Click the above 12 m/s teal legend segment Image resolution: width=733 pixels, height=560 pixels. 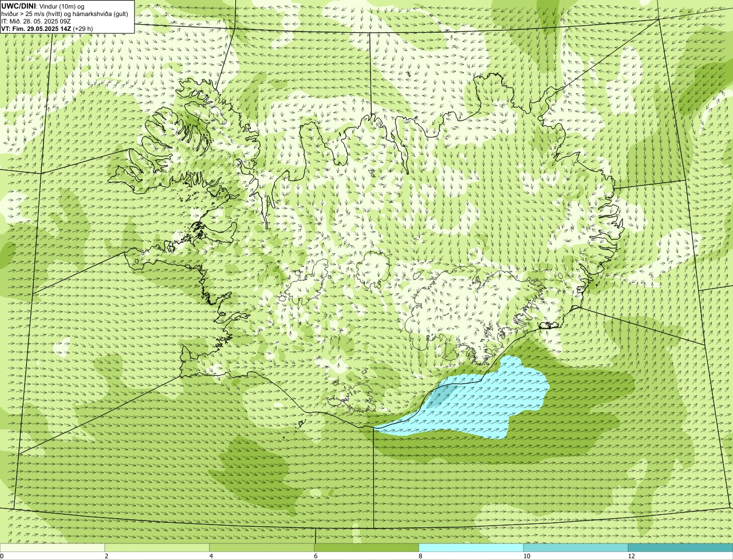tap(680, 548)
